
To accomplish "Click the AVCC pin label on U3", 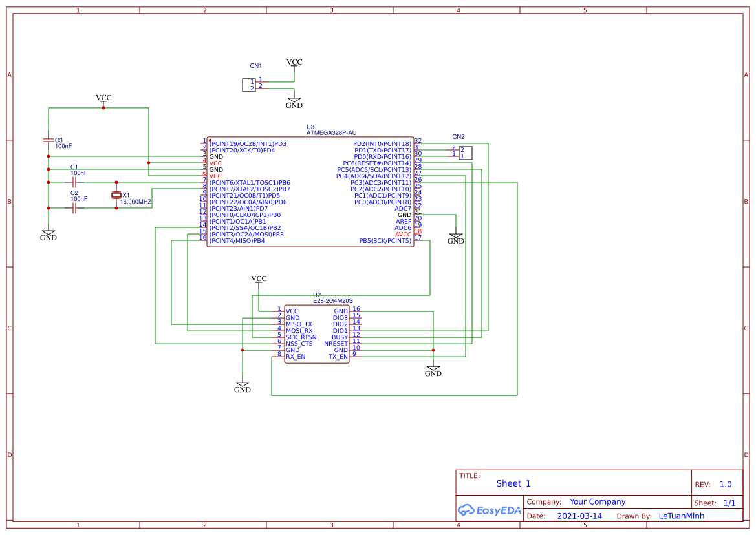I will click(403, 234).
